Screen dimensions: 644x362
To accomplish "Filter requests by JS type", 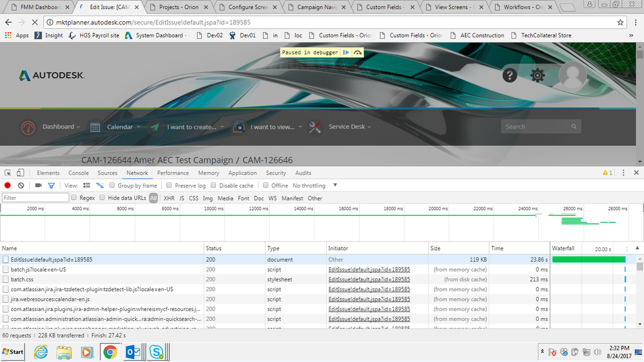I will 182,198.
